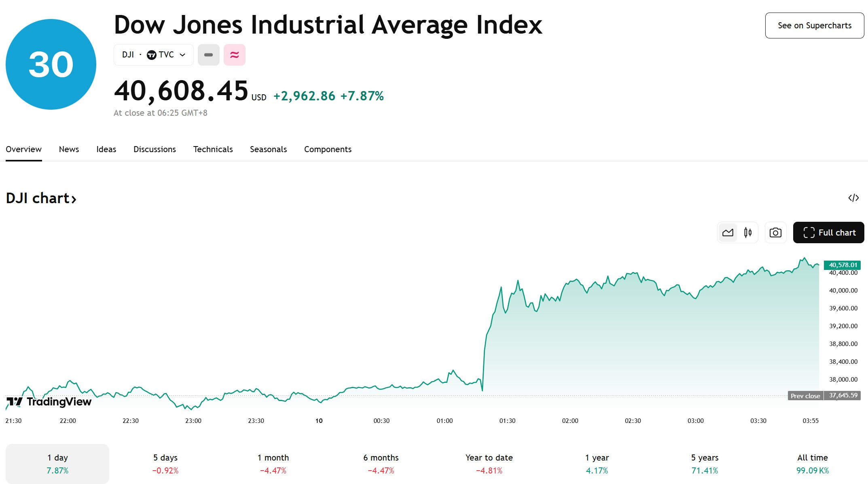Open the Full chart button

tap(829, 233)
